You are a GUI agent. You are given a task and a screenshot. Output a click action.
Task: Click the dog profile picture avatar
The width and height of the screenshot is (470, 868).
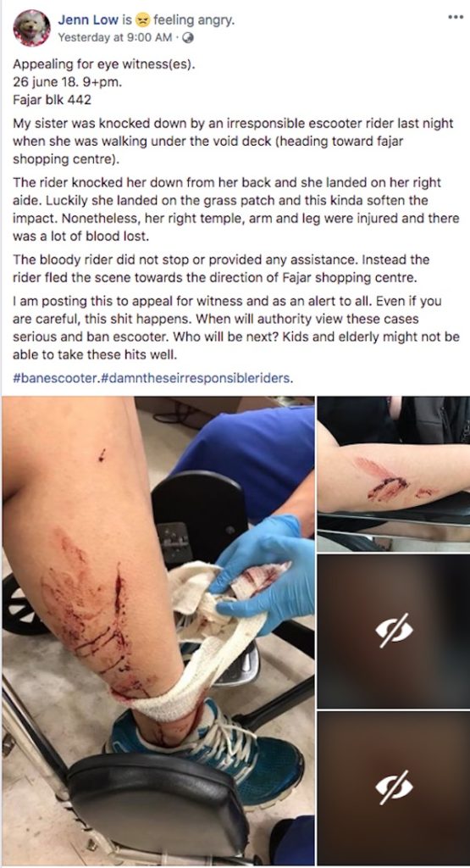point(31,28)
